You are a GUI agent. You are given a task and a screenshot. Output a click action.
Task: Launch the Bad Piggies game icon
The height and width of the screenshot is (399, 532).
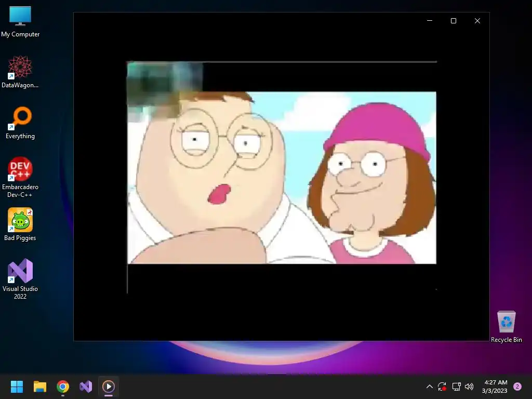[20, 224]
